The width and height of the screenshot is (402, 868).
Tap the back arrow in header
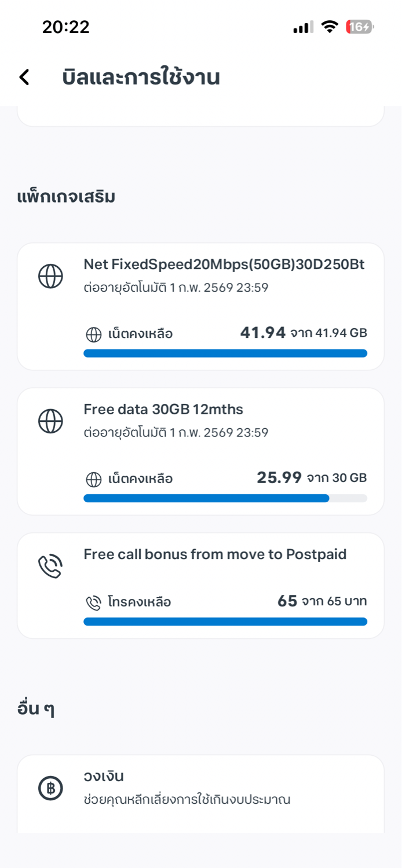point(24,77)
